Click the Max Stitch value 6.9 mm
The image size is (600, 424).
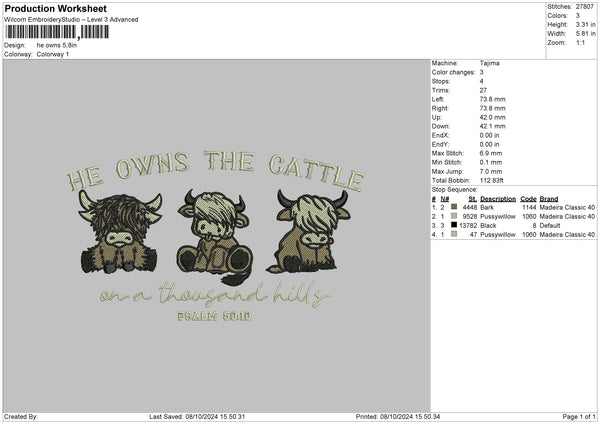click(491, 153)
